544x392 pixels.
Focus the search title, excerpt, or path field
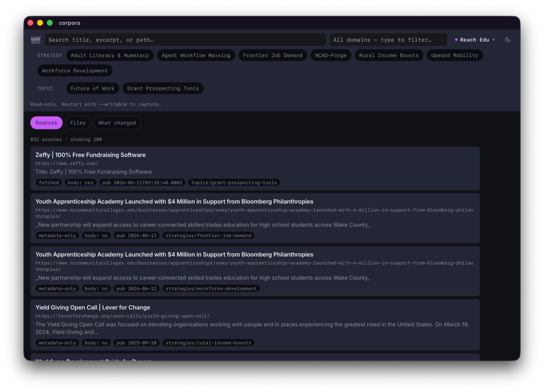185,40
